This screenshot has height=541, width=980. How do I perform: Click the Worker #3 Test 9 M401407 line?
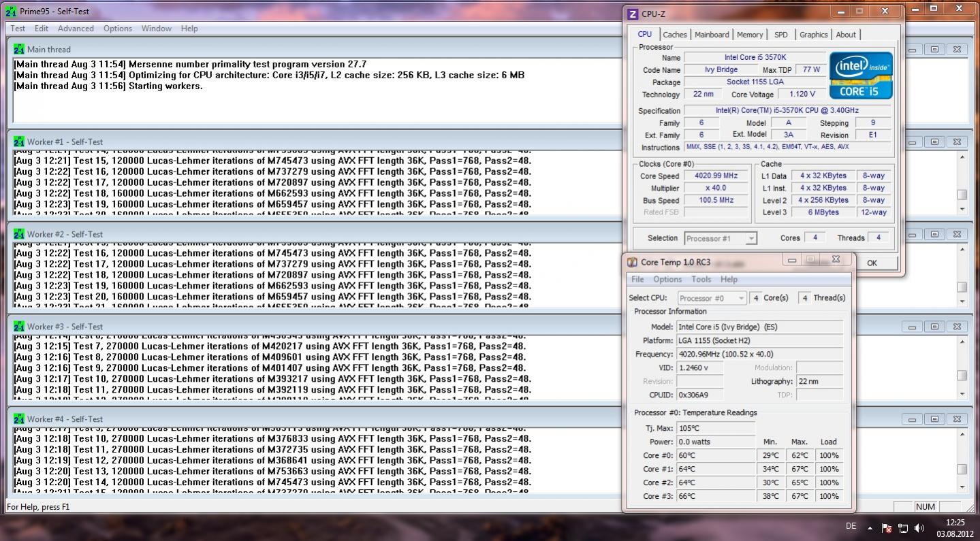click(270, 367)
